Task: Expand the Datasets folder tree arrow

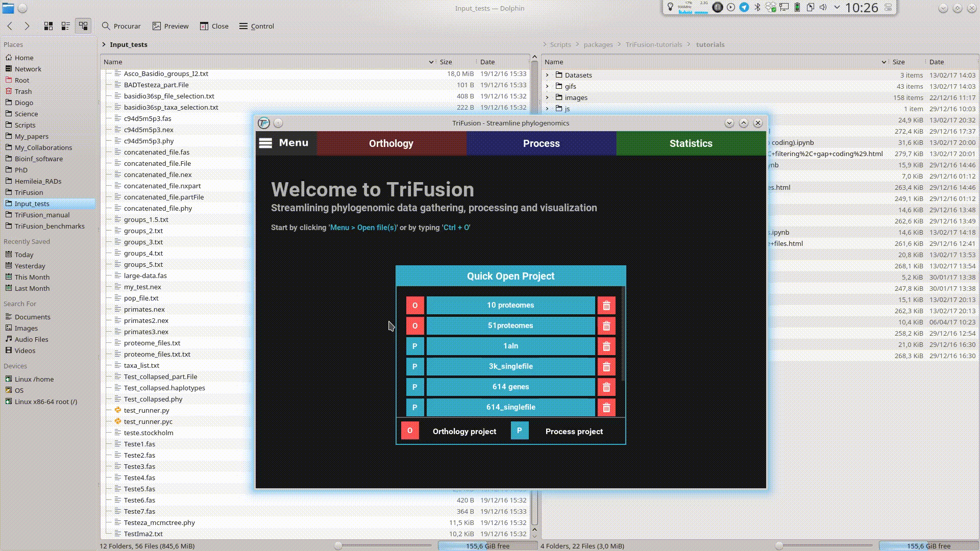Action: point(547,75)
